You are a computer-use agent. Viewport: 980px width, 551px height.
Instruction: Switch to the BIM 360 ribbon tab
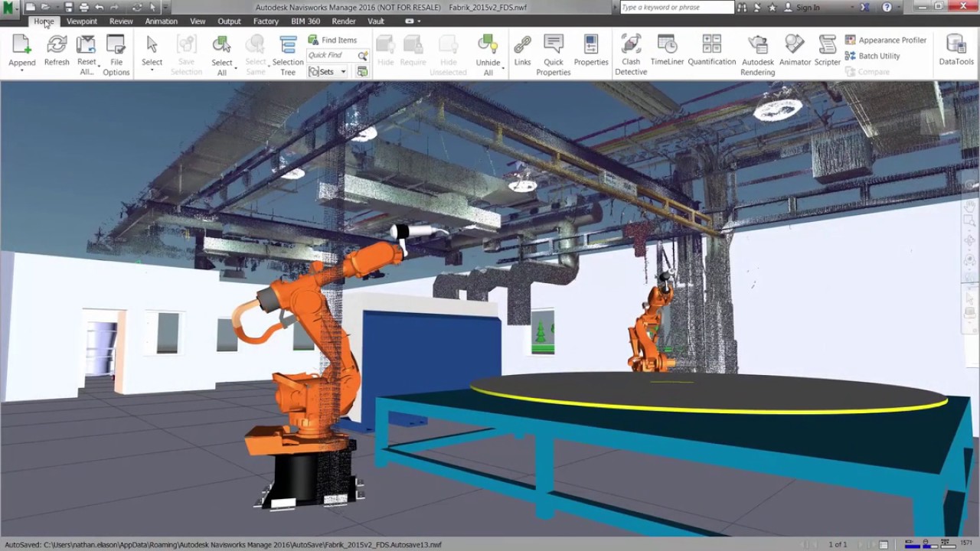click(305, 21)
